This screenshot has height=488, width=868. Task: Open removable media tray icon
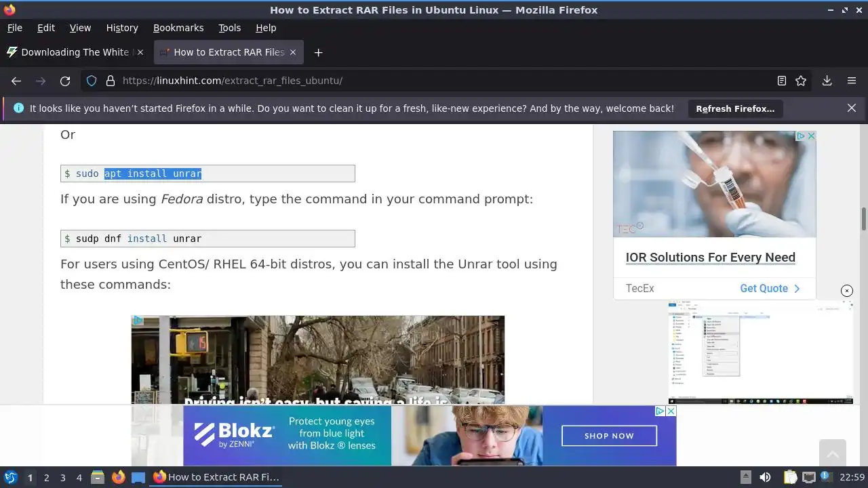coord(745,477)
